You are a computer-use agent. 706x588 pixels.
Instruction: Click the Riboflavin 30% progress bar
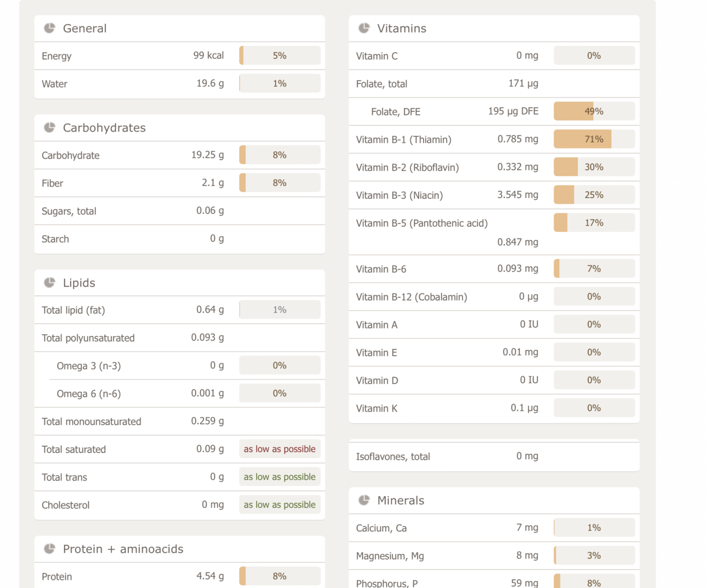click(594, 167)
